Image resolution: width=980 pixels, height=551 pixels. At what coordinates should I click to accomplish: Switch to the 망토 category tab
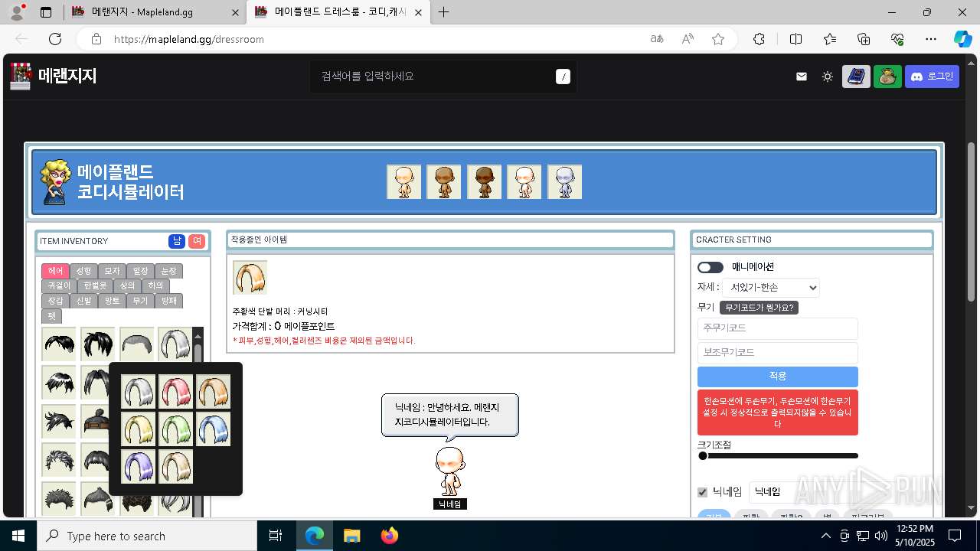tap(112, 301)
